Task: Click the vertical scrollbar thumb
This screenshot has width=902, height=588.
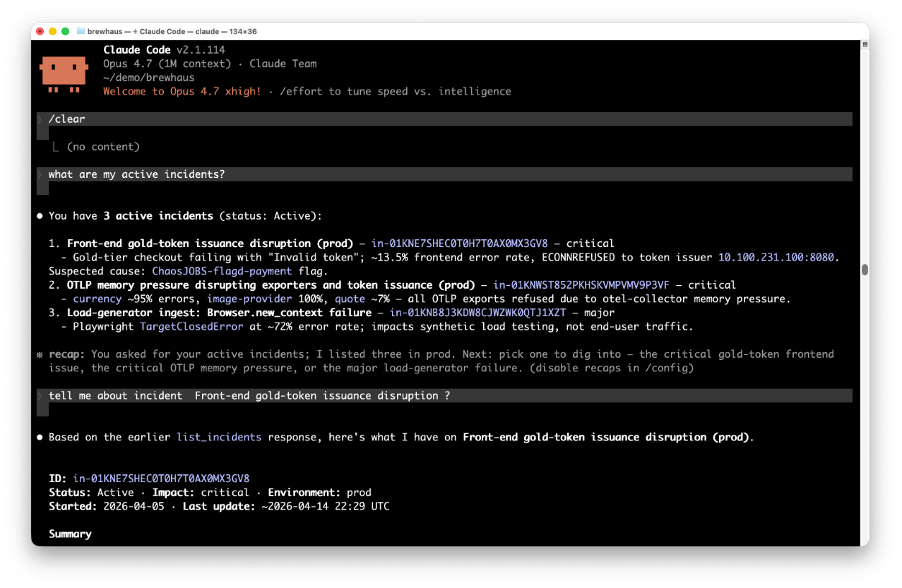Action: pyautogui.click(x=864, y=270)
